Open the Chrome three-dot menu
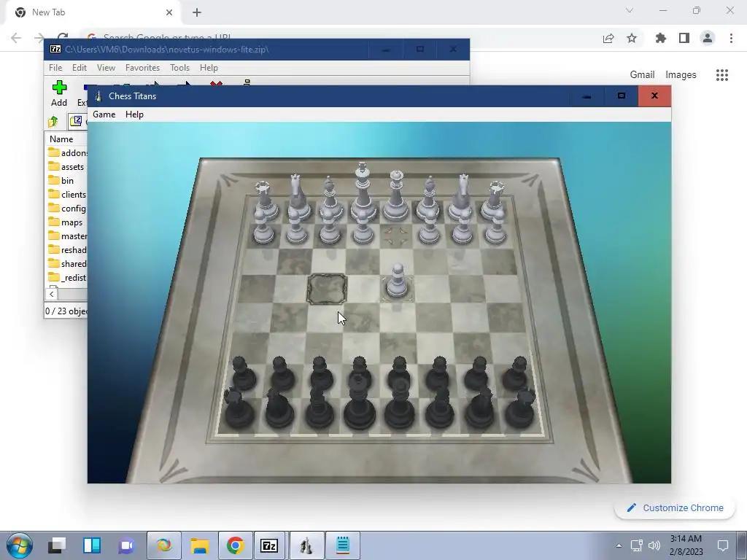 [x=731, y=38]
